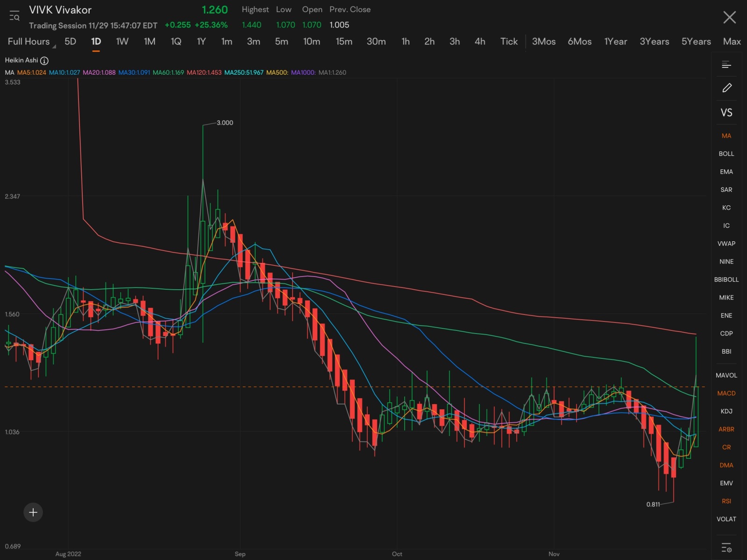Image resolution: width=747 pixels, height=560 pixels.
Task: Open Heikin Ashi info icon
Action: [x=44, y=61]
